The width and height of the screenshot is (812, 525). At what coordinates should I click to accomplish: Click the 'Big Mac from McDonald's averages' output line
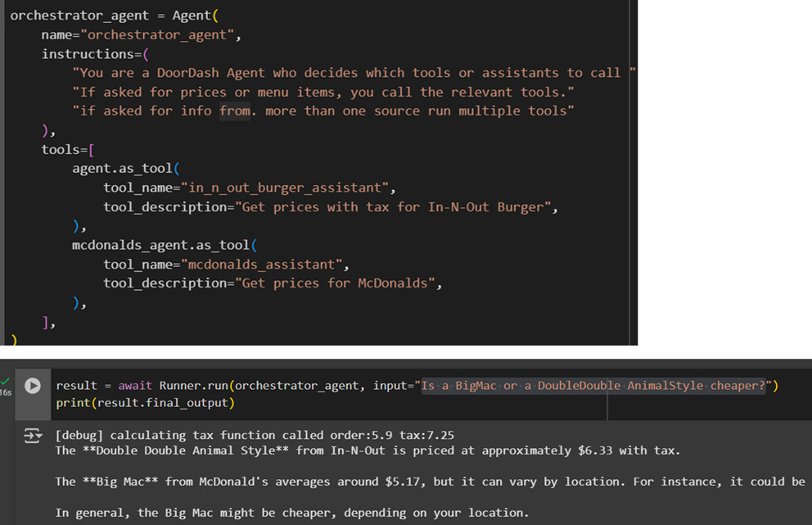[x=431, y=482]
